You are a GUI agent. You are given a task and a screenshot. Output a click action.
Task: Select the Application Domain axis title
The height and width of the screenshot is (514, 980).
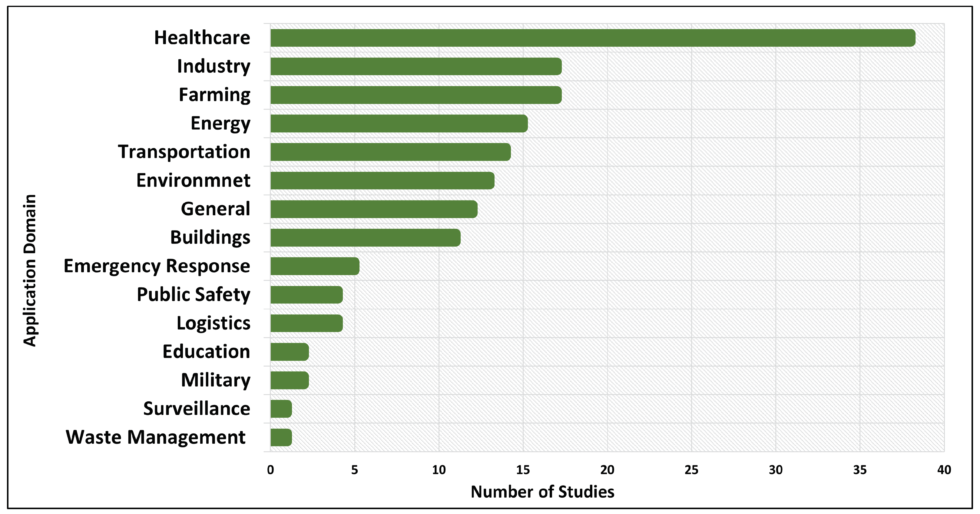point(30,270)
